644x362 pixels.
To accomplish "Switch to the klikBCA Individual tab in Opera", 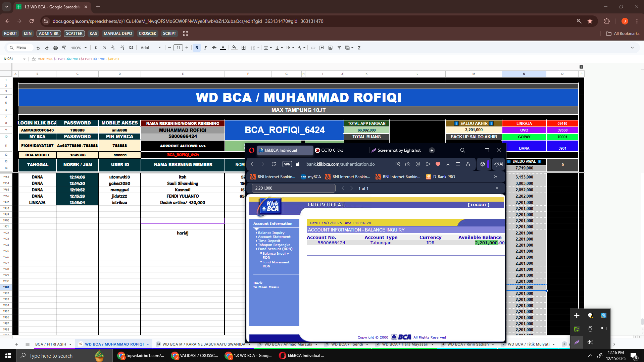I will point(285,150).
